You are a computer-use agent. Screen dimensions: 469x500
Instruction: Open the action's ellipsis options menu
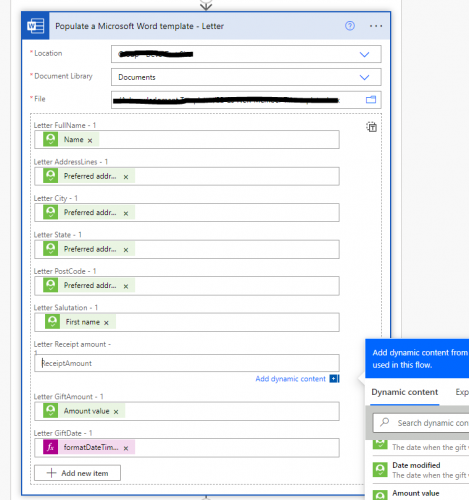pos(376,26)
